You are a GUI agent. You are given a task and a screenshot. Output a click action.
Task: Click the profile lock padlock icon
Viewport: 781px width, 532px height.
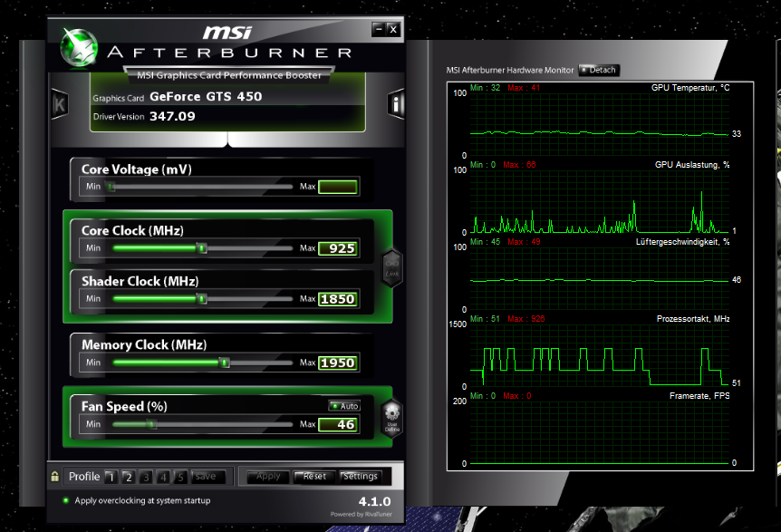tap(54, 476)
